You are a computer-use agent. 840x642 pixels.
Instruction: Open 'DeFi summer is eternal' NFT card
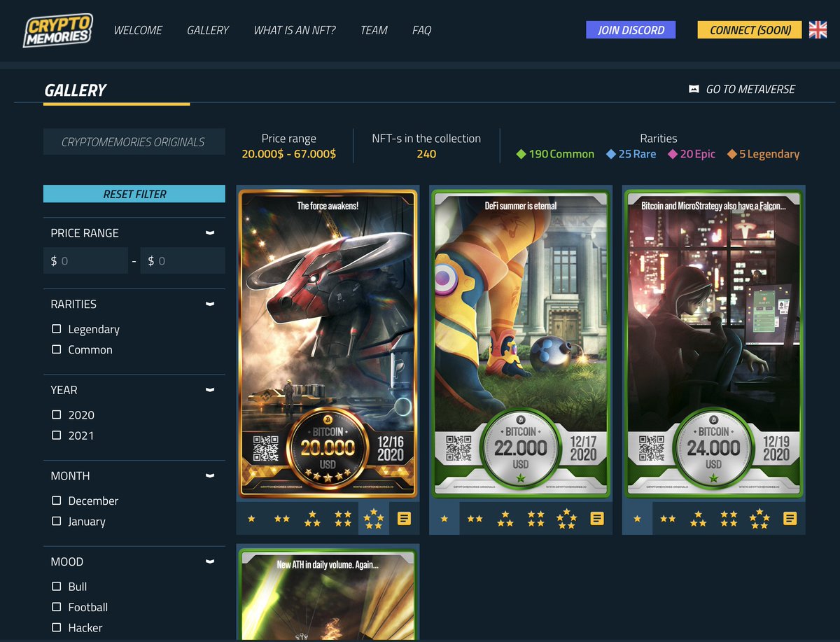[521, 343]
